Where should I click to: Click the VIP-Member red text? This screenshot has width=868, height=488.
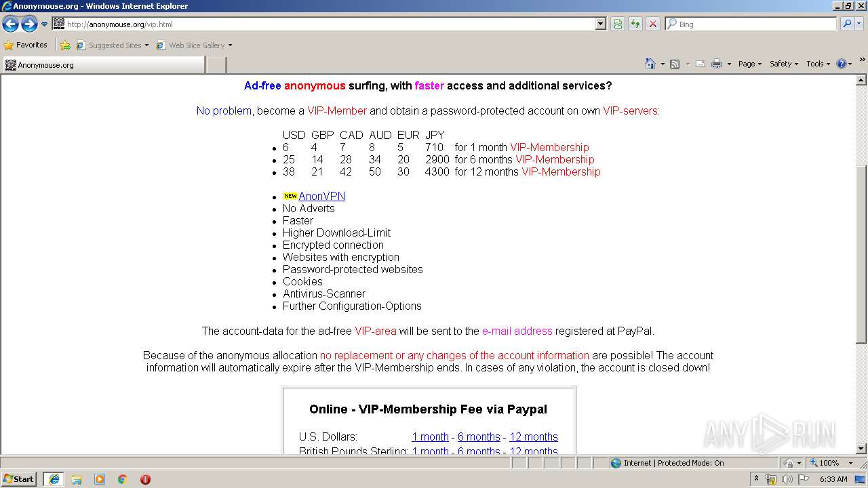coord(337,110)
